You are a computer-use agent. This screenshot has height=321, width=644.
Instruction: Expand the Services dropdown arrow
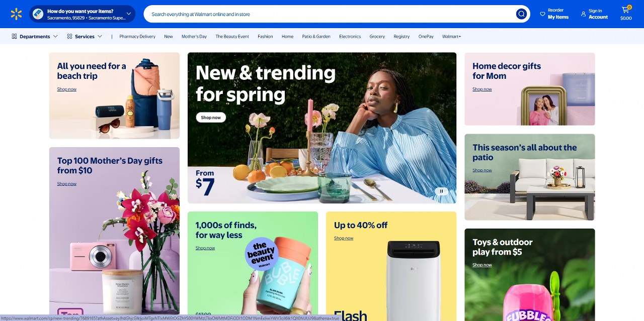pos(100,36)
